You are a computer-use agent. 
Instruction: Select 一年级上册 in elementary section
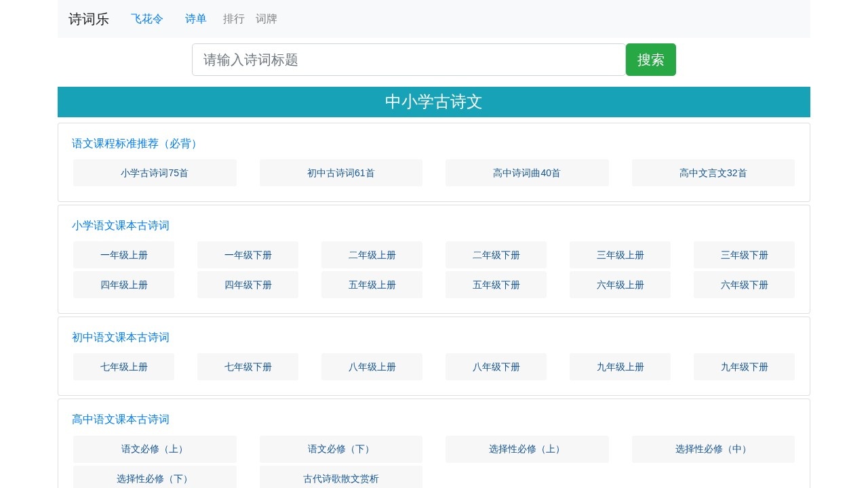[123, 255]
